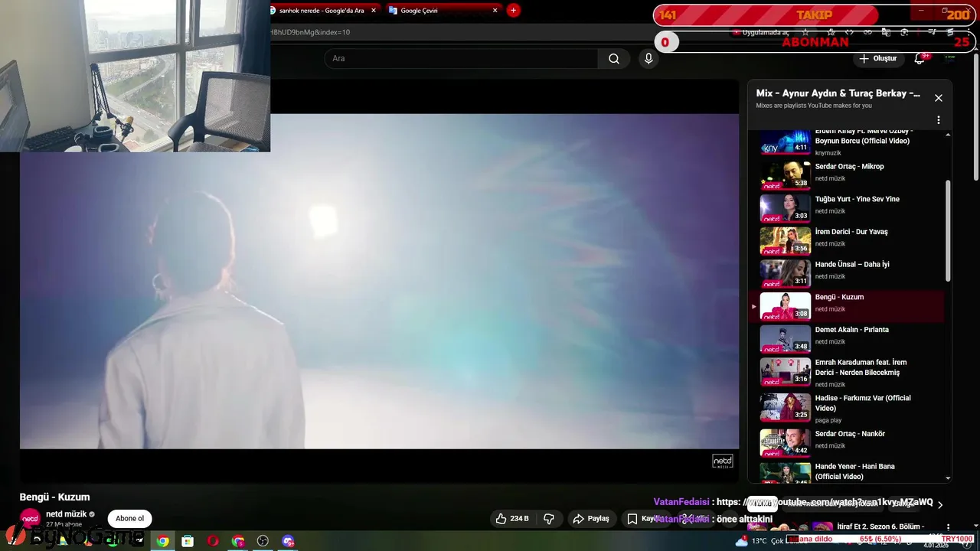
Task: Pause the video by clicking the player
Action: tap(379, 281)
